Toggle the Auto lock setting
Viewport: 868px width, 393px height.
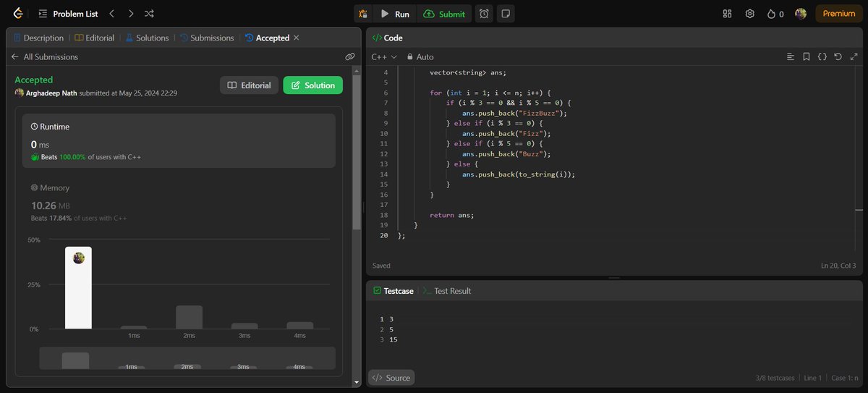[420, 56]
